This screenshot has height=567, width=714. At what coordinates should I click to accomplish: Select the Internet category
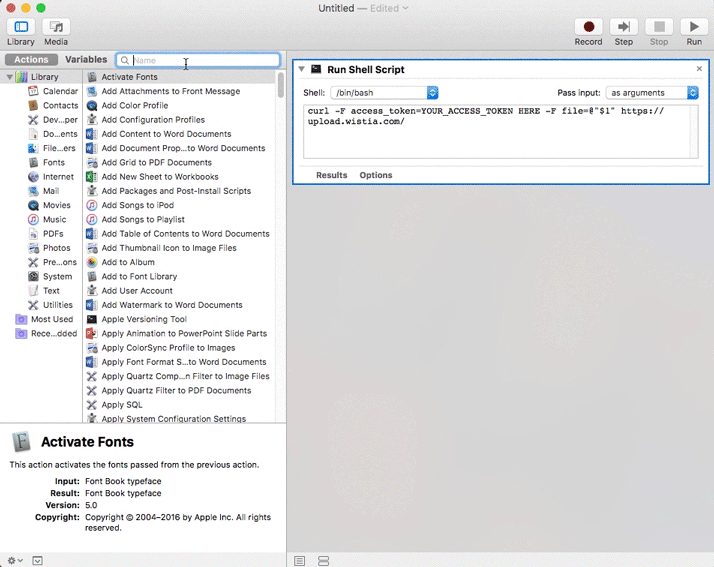tap(51, 177)
